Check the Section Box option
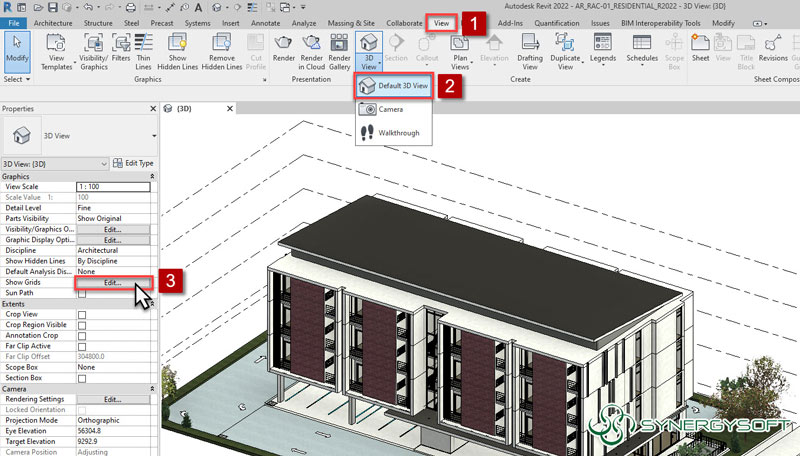Screen dimensions: 800x456 pyautogui.click(x=82, y=378)
